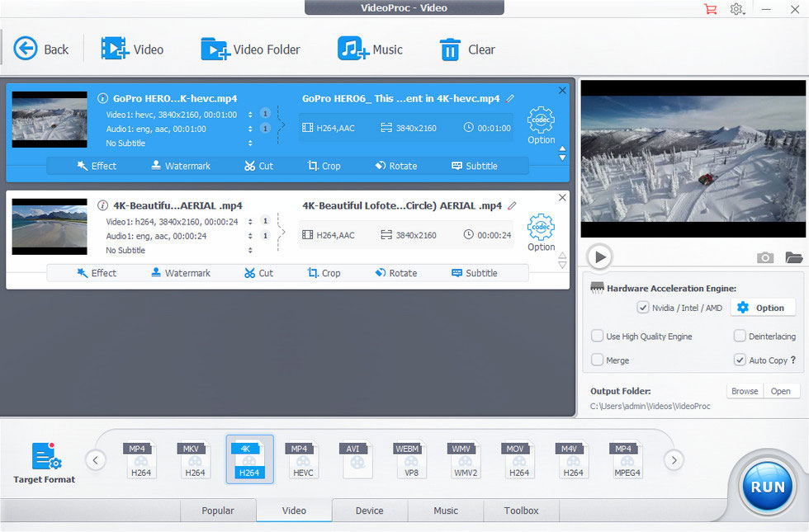Add Subtitle to 4K-Beautiful video
Screen dimensions: 809x532
click(474, 273)
